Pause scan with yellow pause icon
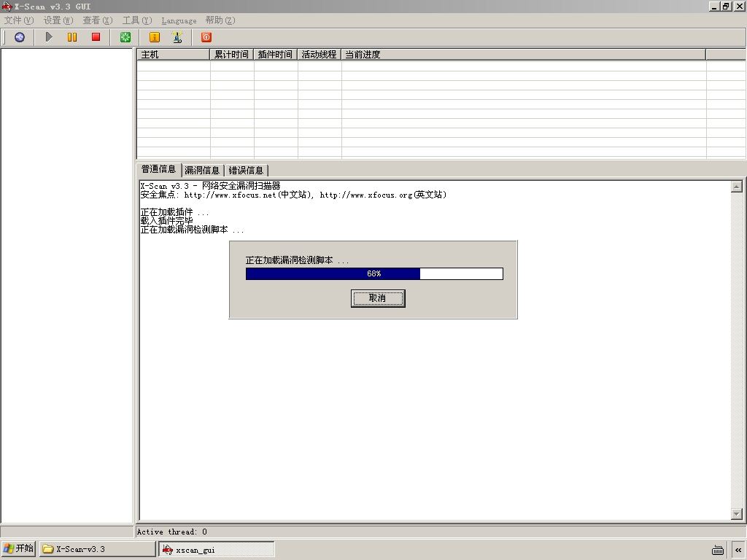This screenshot has width=747, height=560. point(72,37)
